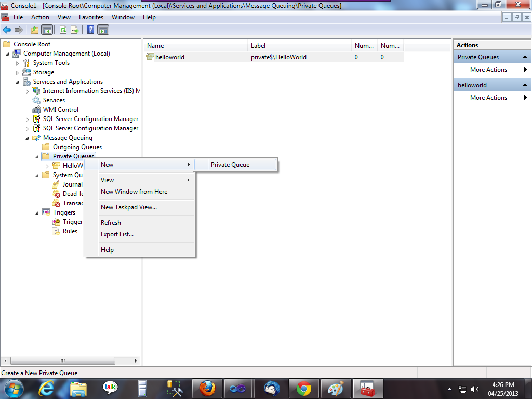Launch Firefox from the taskbar
This screenshot has height=399, width=532.
(x=207, y=388)
